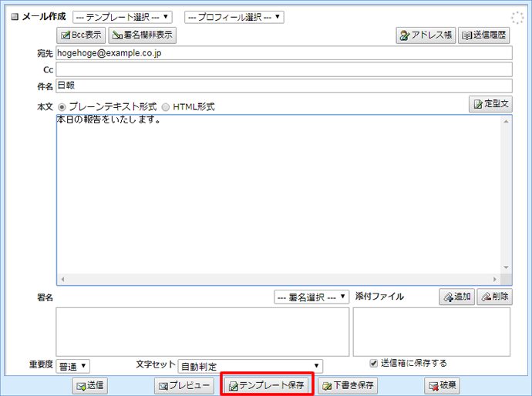Click the 署名 signature text box
532x396 pixels.
point(203,331)
